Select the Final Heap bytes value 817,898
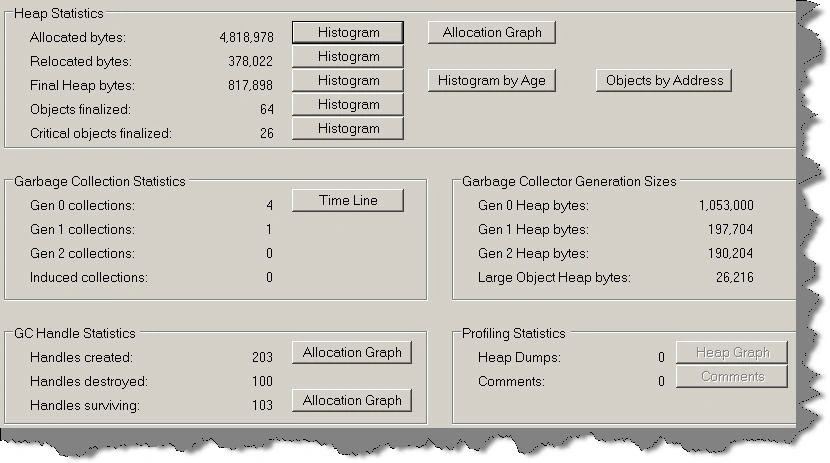 pos(250,85)
